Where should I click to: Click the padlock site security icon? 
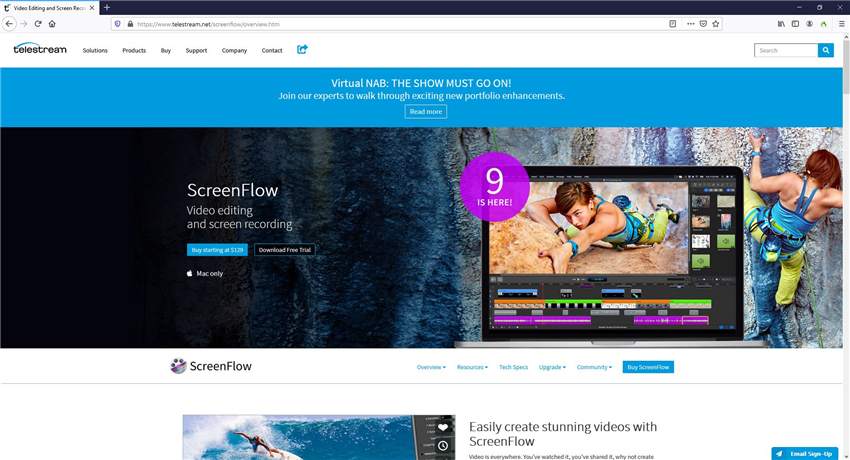click(x=130, y=24)
